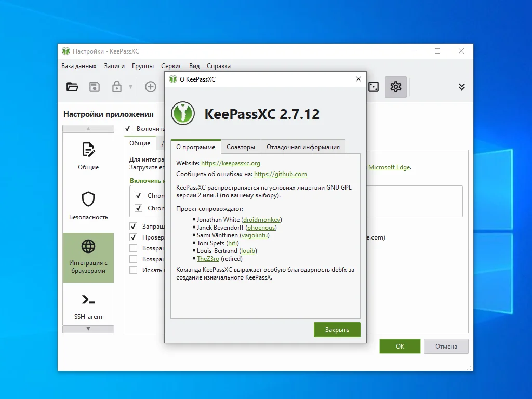
Task: Expand the dropdown arrow beside the padlock
Action: coord(130,87)
